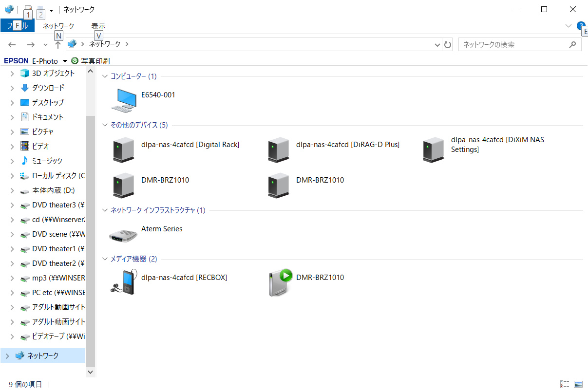Image resolution: width=588 pixels, height=392 pixels.
Task: Click the Videos filmstrip icon in sidebar
Action: [25, 146]
